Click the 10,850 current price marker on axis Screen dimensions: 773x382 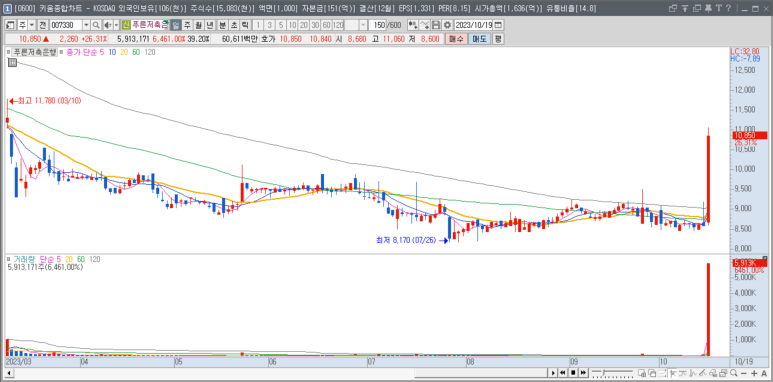point(750,135)
